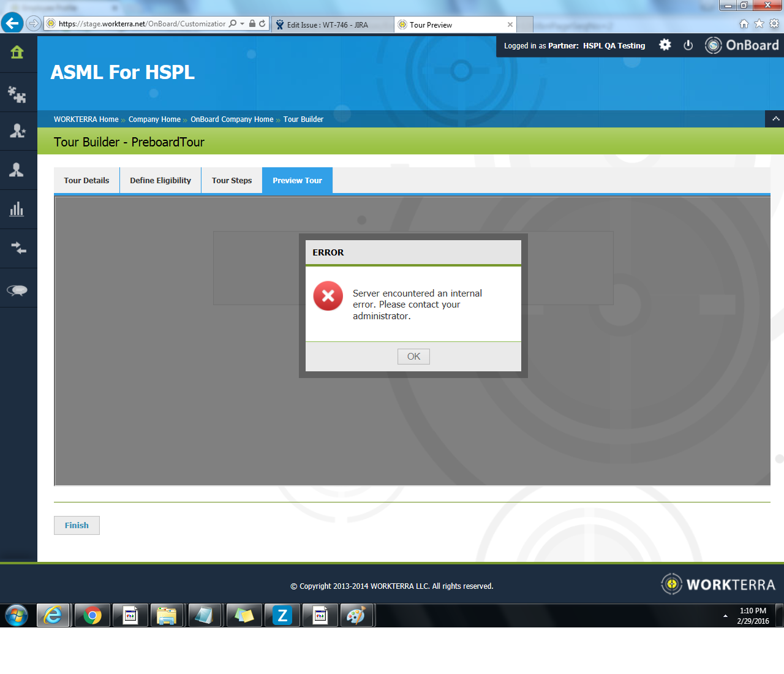Click the home icon in left sidebar

(x=17, y=53)
